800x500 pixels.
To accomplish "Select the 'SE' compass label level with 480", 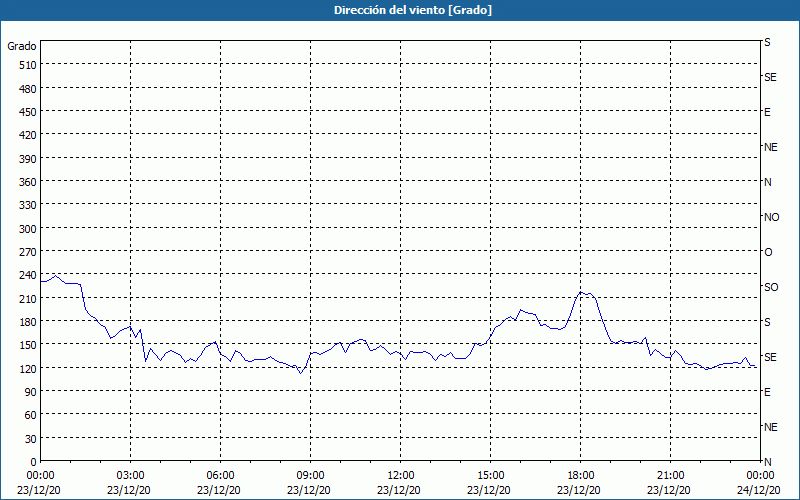I will (770, 77).
